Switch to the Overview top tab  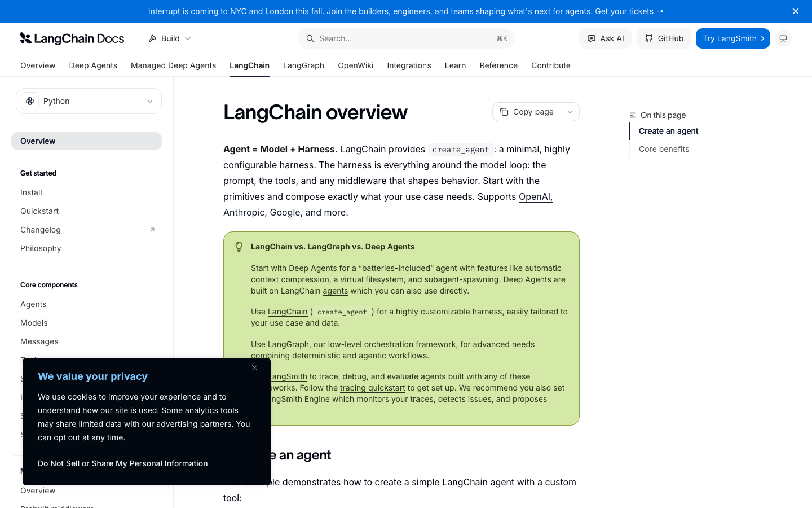point(38,65)
